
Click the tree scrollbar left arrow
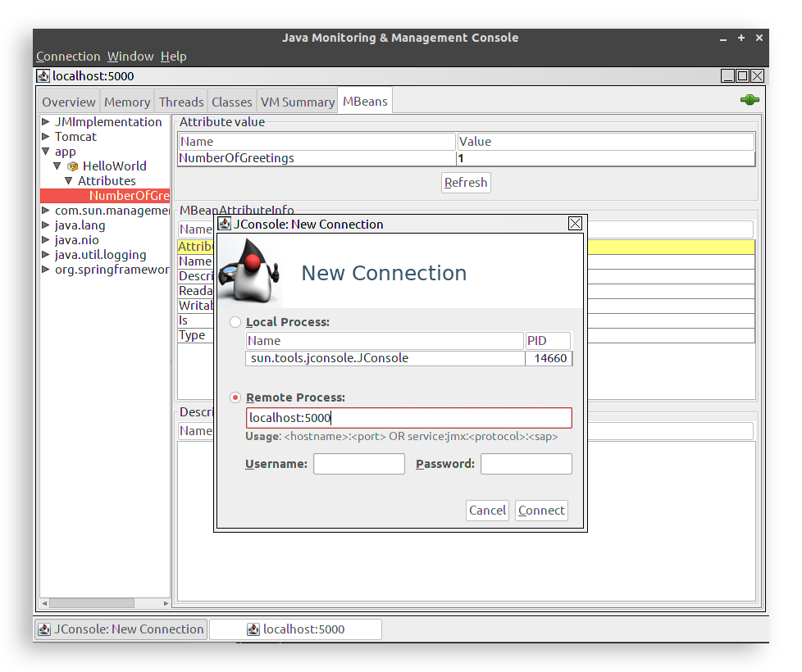tap(44, 603)
